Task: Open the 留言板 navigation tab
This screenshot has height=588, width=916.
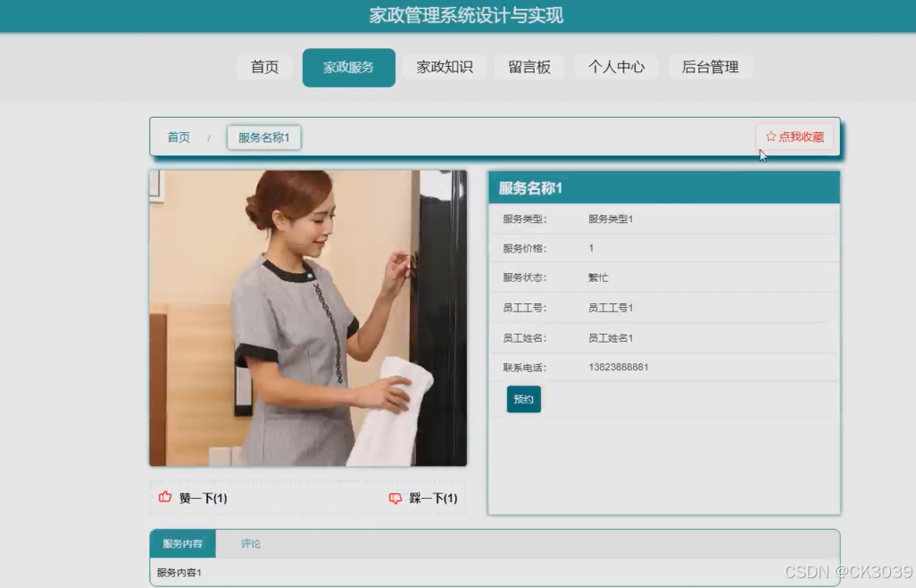Action: pyautogui.click(x=529, y=66)
